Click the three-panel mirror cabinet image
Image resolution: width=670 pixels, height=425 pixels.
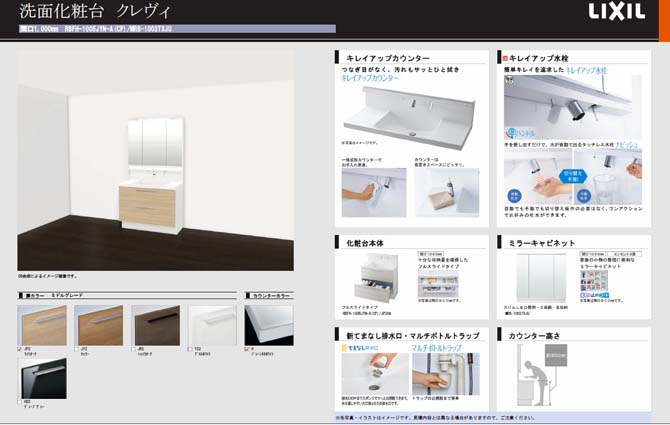[x=541, y=278]
